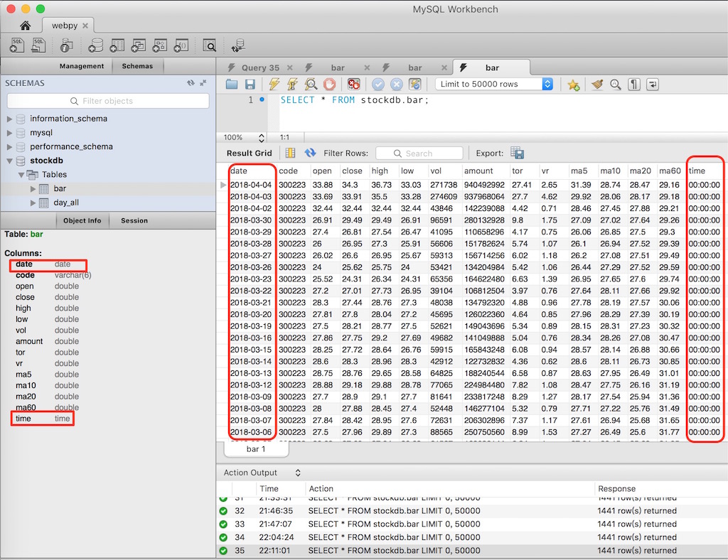
Task: Open the Limit to 50000 rows dropdown
Action: [496, 84]
